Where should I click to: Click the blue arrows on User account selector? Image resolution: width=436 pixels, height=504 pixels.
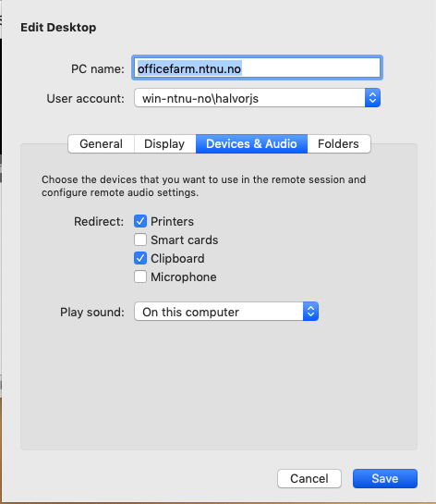pos(372,98)
